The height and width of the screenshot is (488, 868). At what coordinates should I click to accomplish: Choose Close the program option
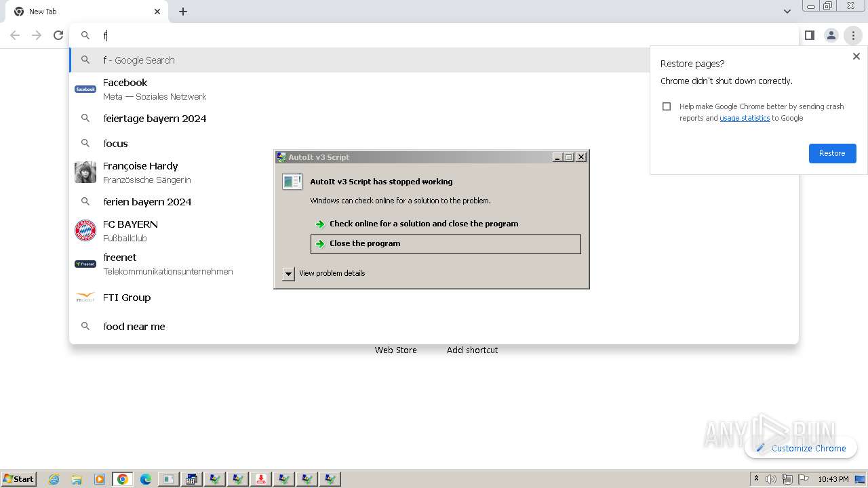[446, 244]
